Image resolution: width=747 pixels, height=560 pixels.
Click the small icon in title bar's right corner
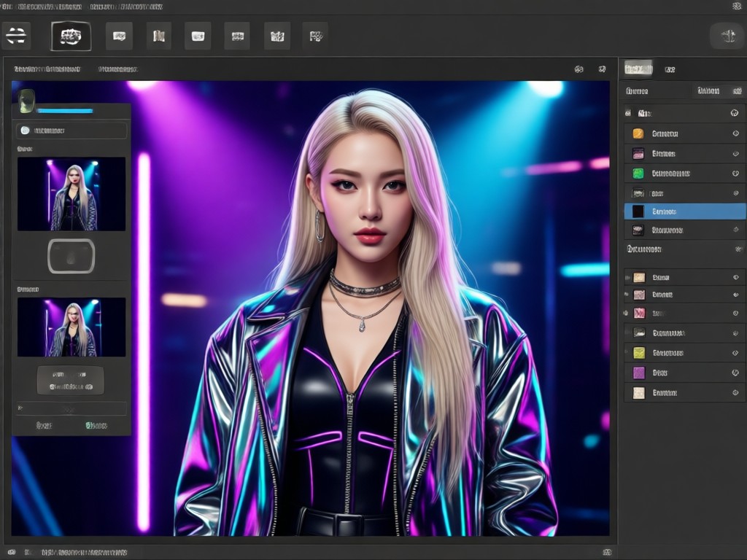click(x=737, y=6)
